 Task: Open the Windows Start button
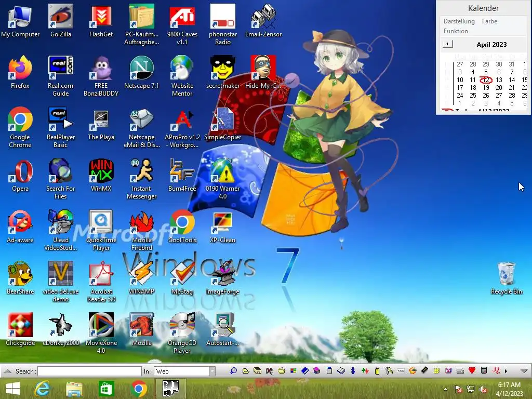13,389
